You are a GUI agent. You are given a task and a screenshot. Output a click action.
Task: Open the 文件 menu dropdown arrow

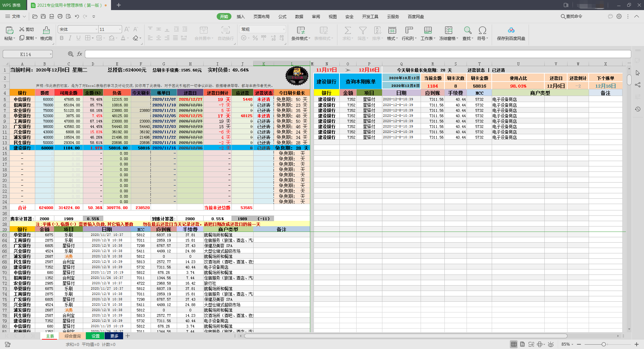point(24,16)
